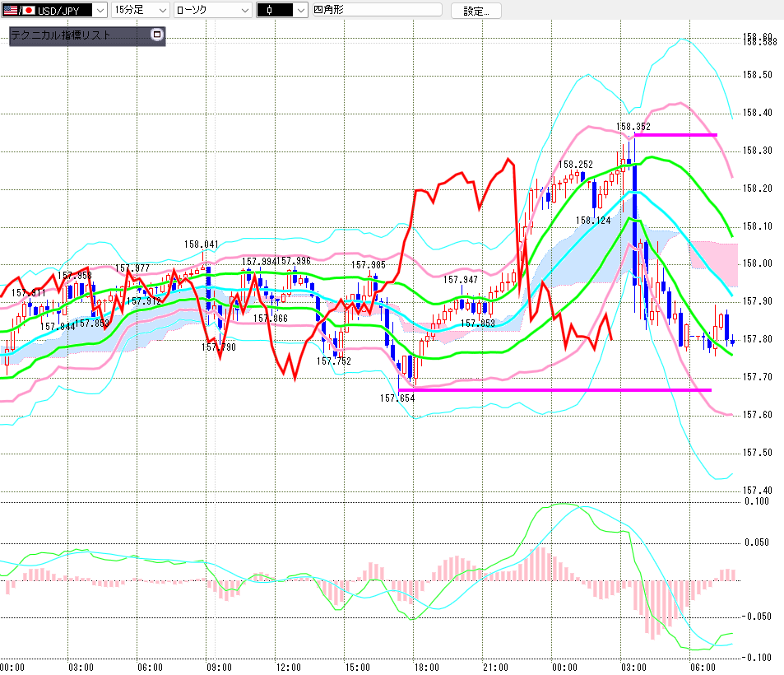This screenshot has width=784, height=675.
Task: Click the 157.50 price axis label
Action: tap(757, 453)
